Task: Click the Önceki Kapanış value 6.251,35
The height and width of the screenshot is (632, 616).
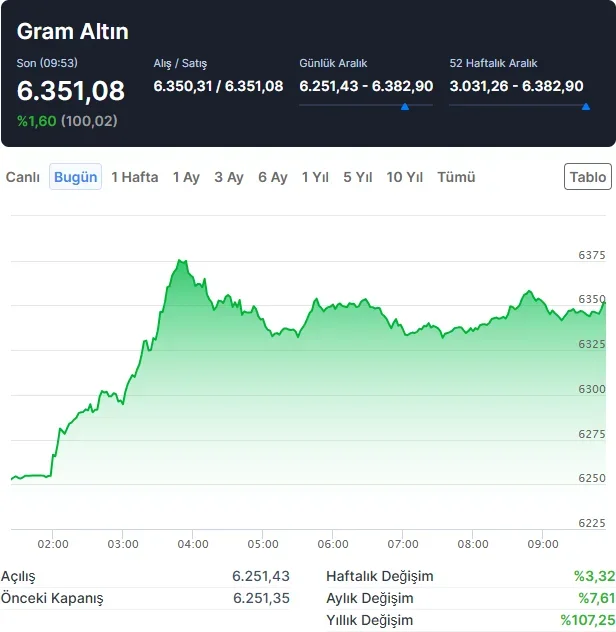Action: click(x=261, y=598)
